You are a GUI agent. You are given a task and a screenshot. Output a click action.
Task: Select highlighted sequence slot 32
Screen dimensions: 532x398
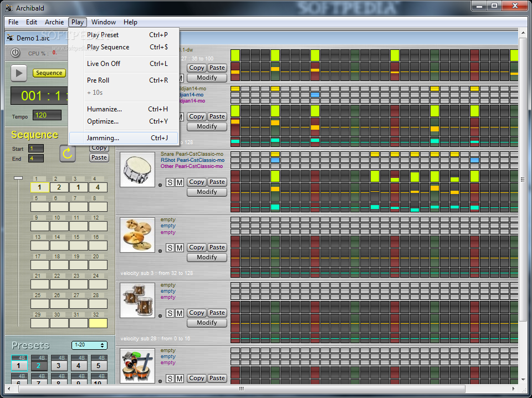tap(98, 323)
